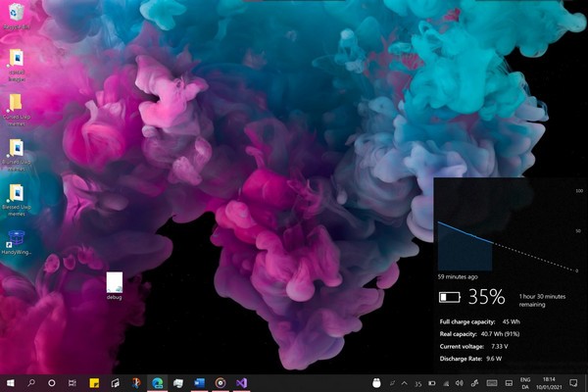The image size is (588, 392).
Task: Open Sticky Notes from the taskbar
Action: pyautogui.click(x=94, y=382)
